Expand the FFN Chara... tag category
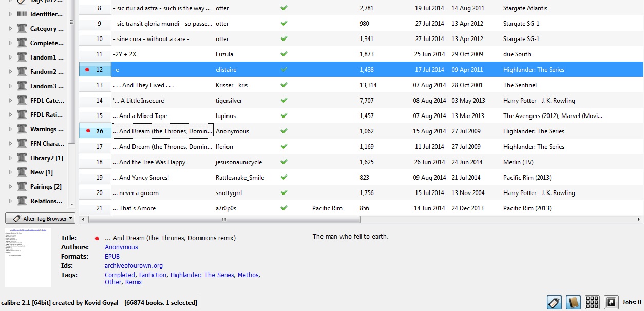The width and height of the screenshot is (644, 311). point(10,144)
